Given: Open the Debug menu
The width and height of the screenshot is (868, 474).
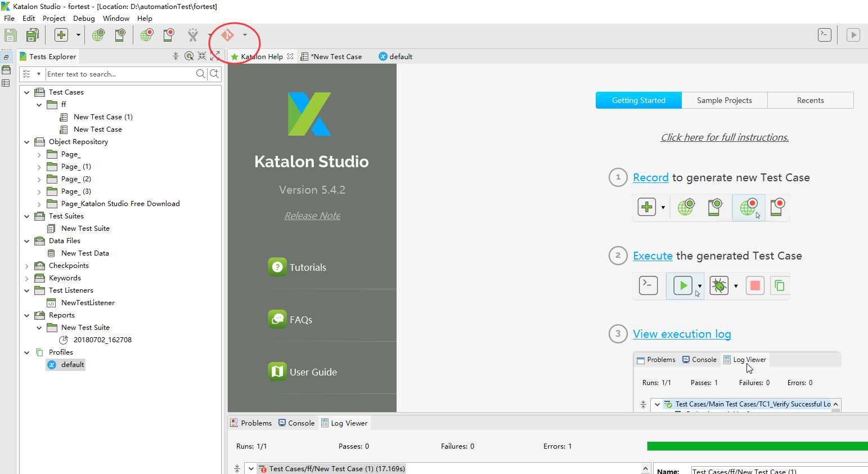Looking at the screenshot, I should (84, 18).
